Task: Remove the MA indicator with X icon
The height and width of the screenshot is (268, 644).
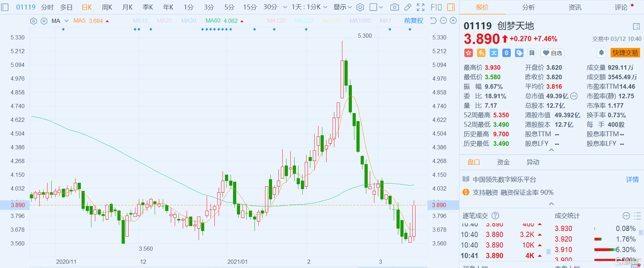Action: click(44, 21)
